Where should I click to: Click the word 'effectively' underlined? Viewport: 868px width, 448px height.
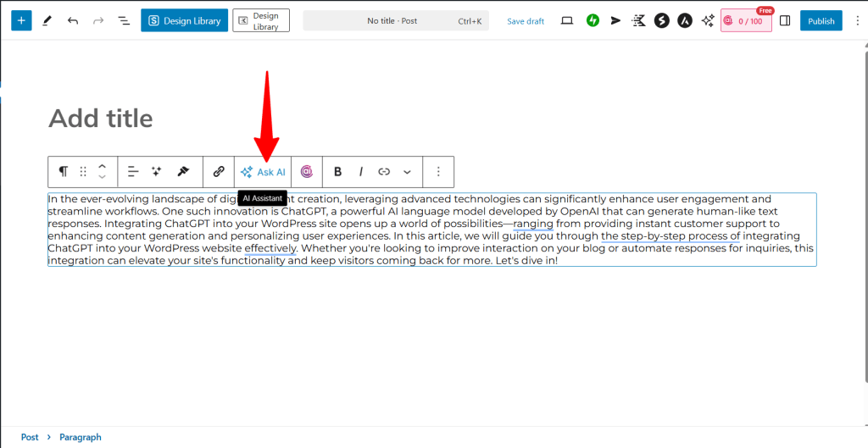270,248
